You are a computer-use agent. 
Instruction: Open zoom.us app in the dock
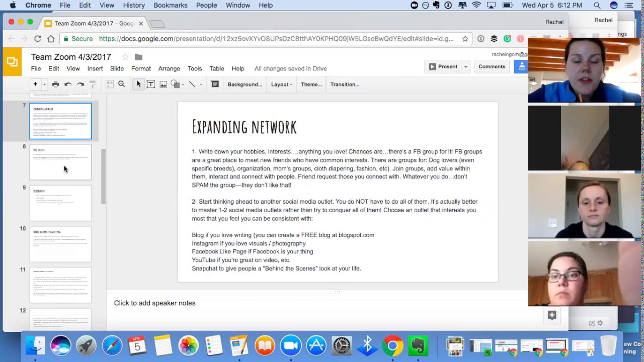pyautogui.click(x=291, y=345)
